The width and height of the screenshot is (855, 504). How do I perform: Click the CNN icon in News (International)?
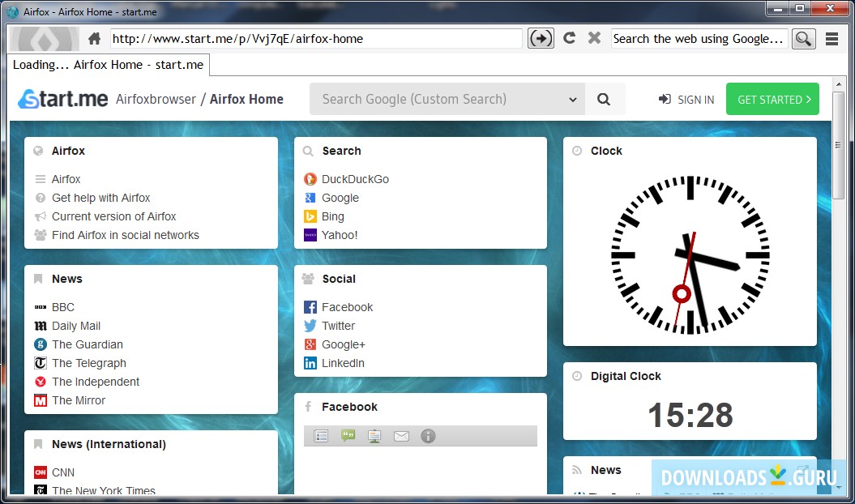coord(41,472)
